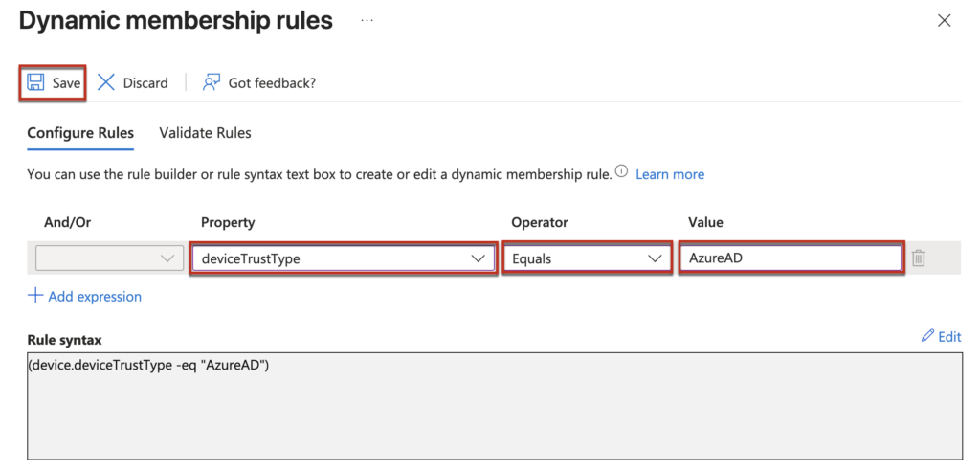The height and width of the screenshot is (471, 980).
Task: Open the Operator dropdown set to Equals
Action: pyautogui.click(x=587, y=258)
